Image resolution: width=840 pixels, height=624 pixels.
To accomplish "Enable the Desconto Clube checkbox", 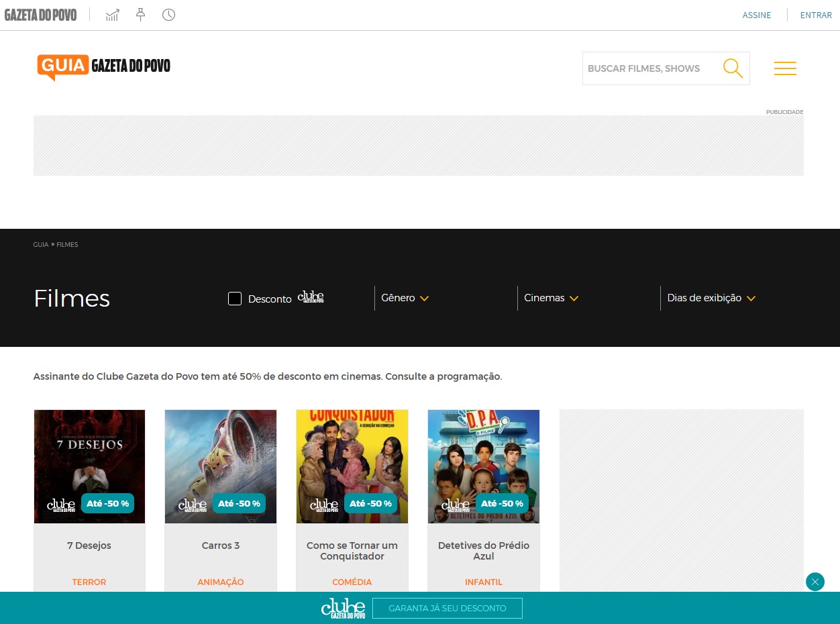I will 235,299.
